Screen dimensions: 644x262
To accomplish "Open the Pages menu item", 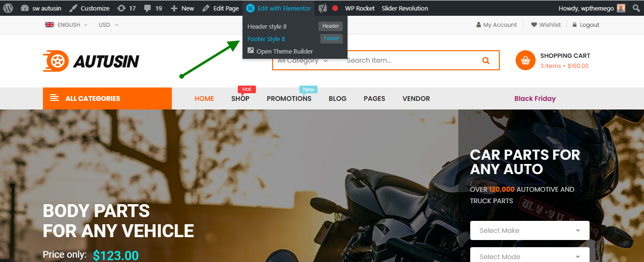I will click(x=374, y=98).
